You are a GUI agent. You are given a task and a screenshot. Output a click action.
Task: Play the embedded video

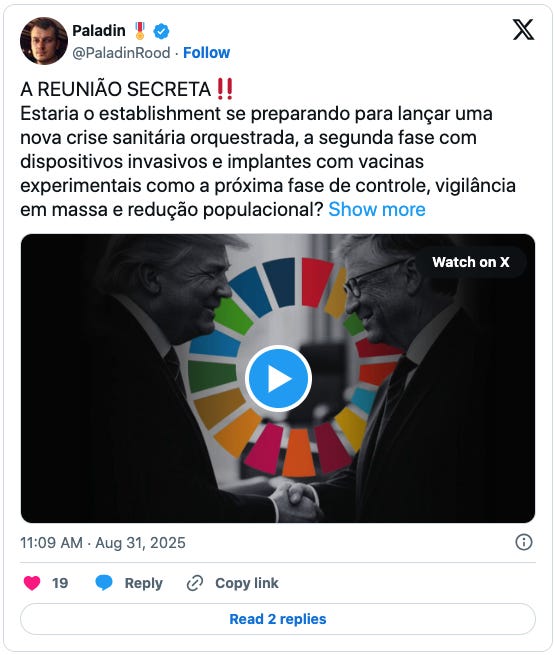point(278,378)
